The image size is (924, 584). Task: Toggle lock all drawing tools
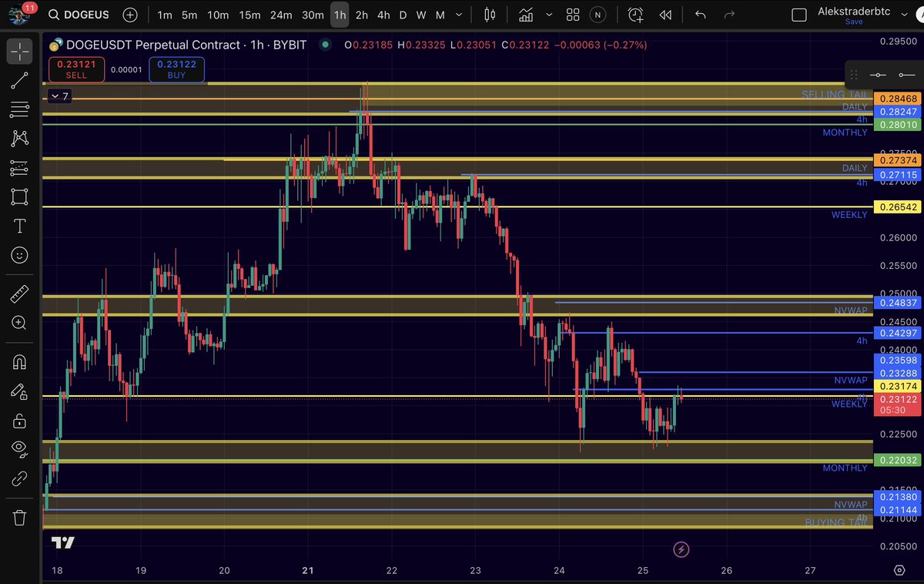[x=19, y=421]
